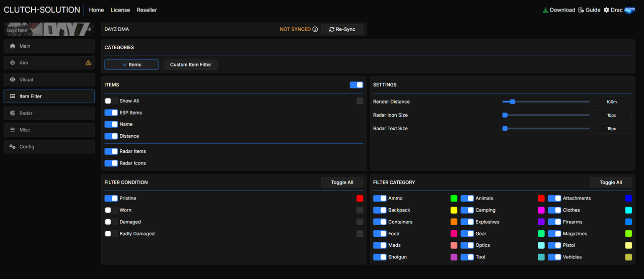This screenshot has width=644, height=279.
Task: Open the Show All color swatch
Action: coord(360,101)
